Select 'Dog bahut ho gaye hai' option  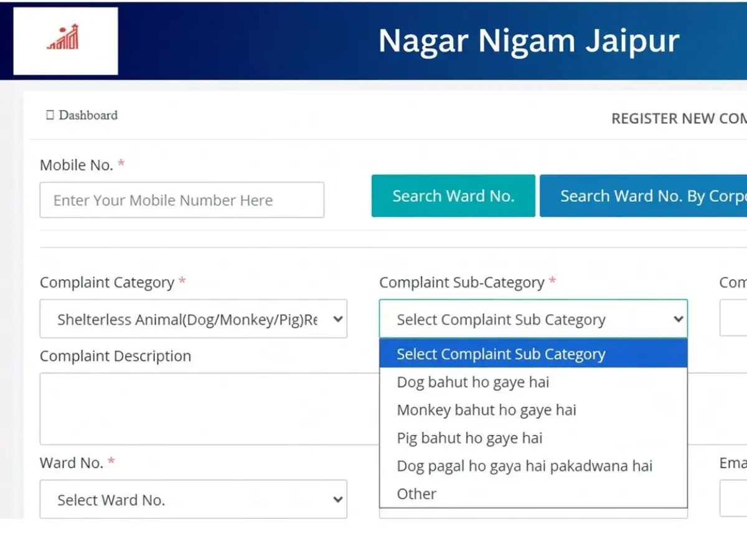tap(533, 382)
